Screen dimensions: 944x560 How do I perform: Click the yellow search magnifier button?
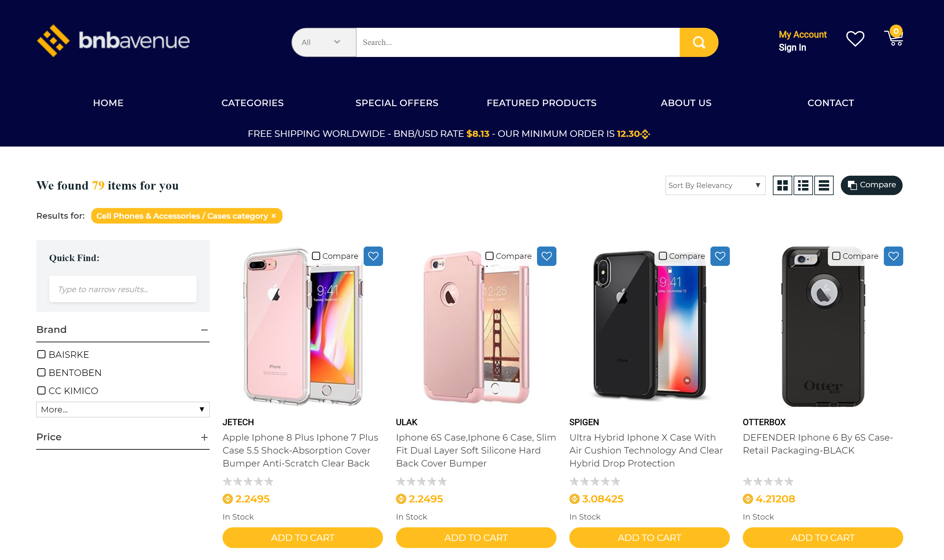[698, 42]
